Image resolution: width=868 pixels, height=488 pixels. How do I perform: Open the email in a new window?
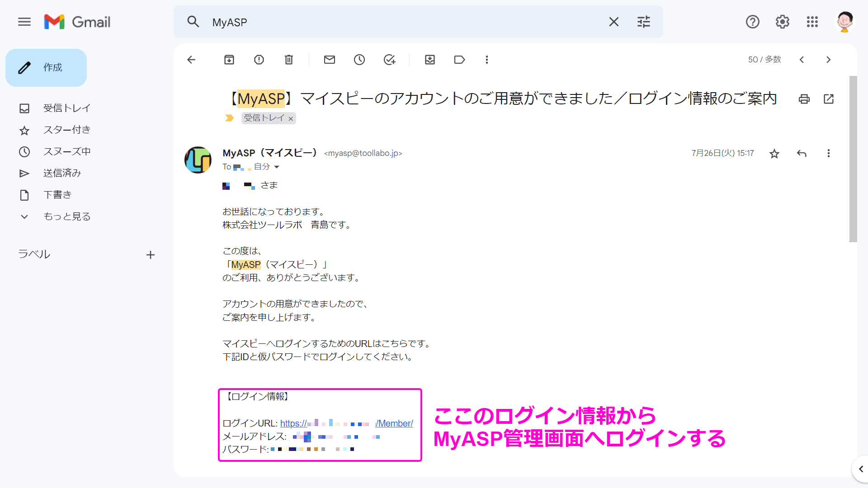(829, 99)
